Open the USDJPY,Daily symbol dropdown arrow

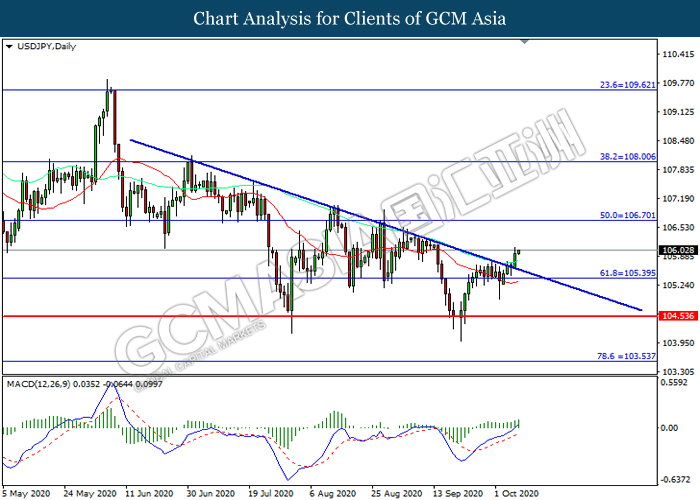[x=9, y=46]
